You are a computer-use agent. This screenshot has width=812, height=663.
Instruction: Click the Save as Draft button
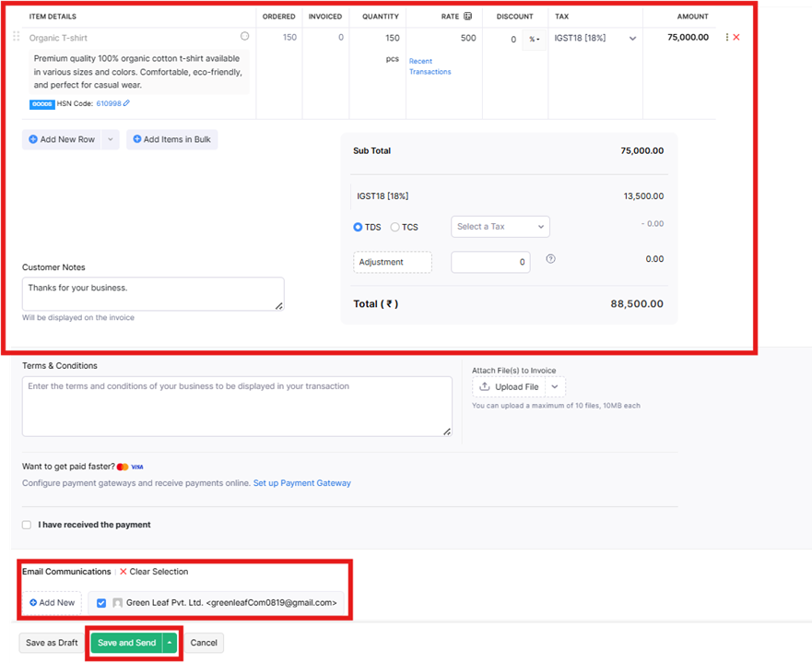coord(51,643)
